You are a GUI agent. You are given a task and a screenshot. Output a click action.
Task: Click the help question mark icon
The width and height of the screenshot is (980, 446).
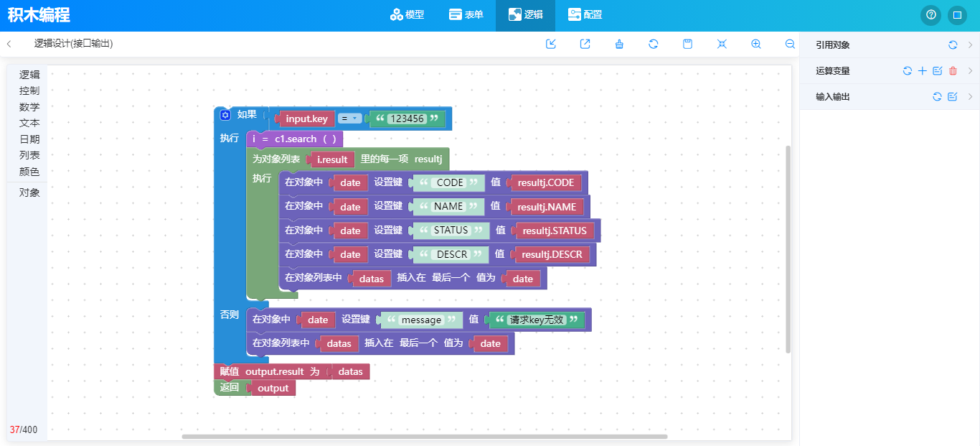tap(930, 15)
